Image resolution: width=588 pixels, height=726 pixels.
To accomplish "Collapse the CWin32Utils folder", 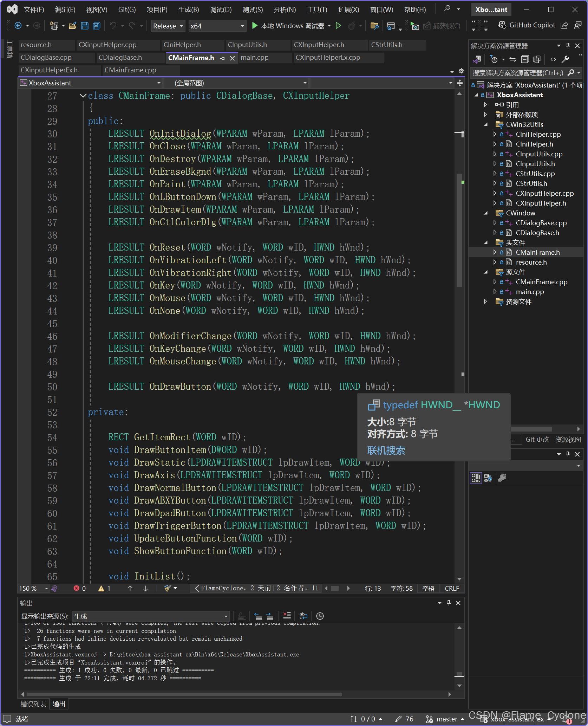I will coord(486,124).
